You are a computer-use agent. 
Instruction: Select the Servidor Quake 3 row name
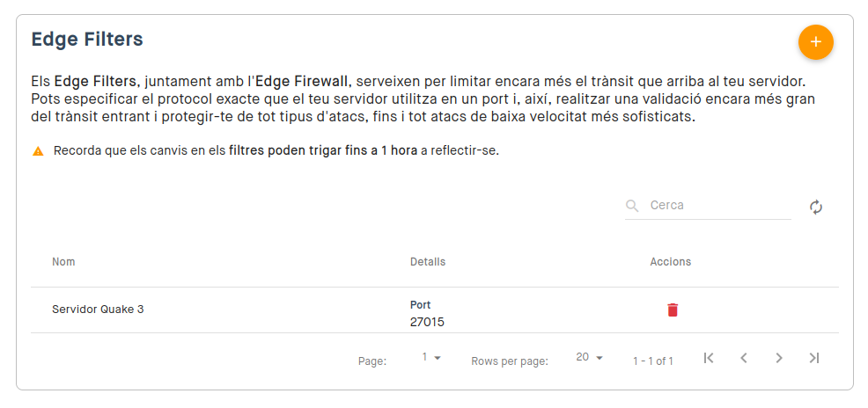(98, 310)
